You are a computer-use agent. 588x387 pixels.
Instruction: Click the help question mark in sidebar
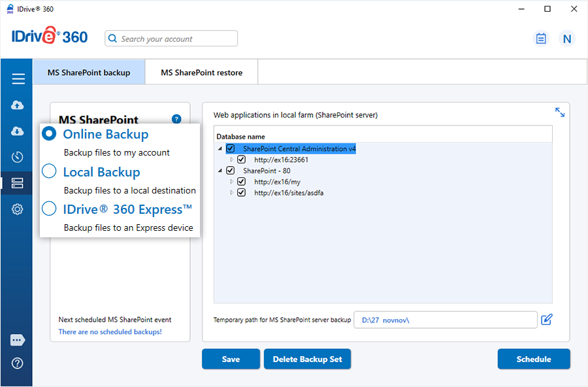click(18, 363)
